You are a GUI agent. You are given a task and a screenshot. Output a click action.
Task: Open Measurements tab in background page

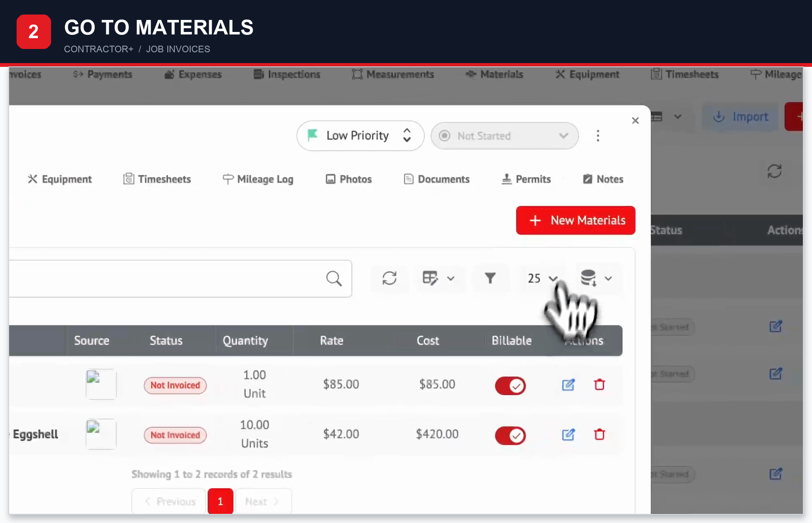coord(393,74)
